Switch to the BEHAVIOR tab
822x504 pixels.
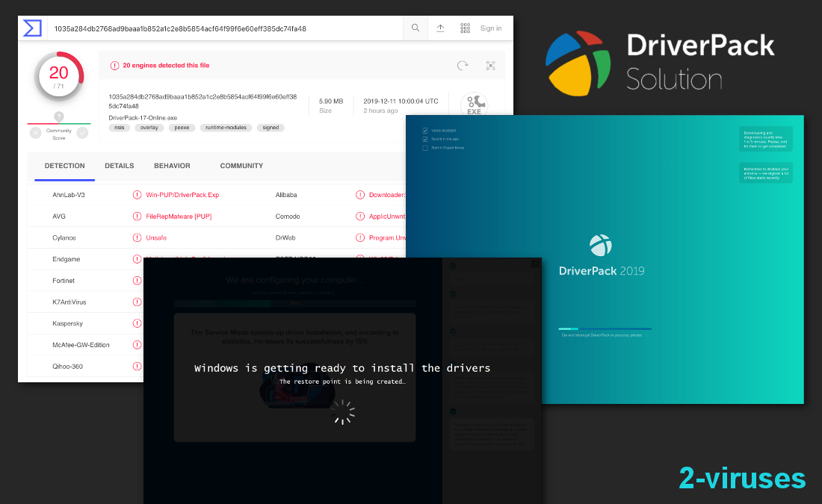[172, 166]
